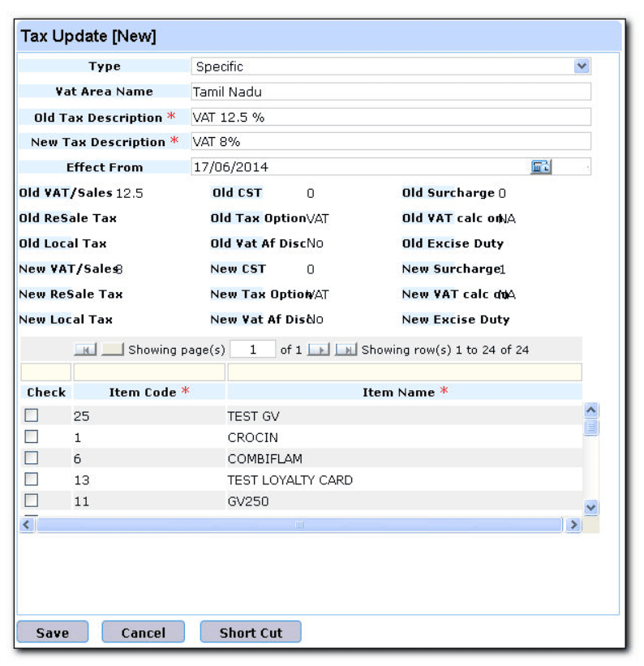644x666 pixels.
Task: Click the horizontal scrollbar right arrow
Action: [573, 525]
